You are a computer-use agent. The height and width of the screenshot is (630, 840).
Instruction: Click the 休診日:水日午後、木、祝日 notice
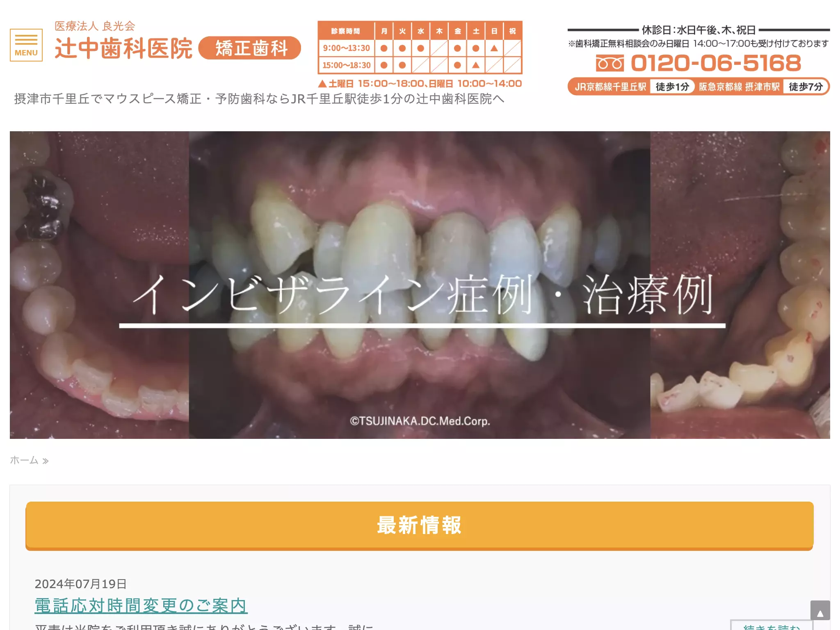[x=699, y=30]
